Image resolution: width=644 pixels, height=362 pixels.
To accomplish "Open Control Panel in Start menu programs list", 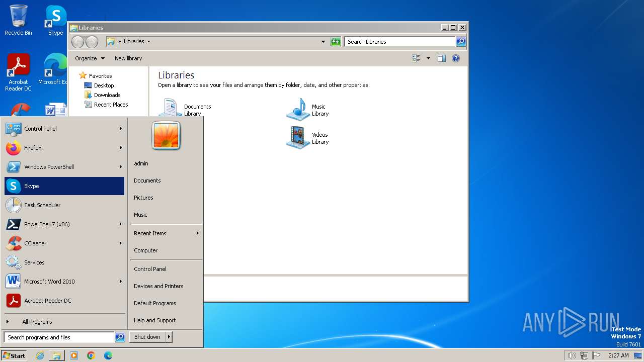I will (x=64, y=129).
